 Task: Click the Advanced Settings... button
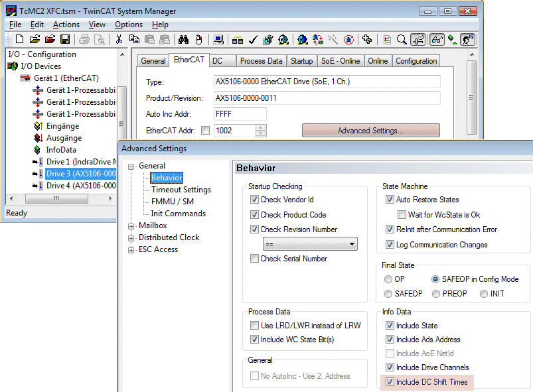(371, 131)
